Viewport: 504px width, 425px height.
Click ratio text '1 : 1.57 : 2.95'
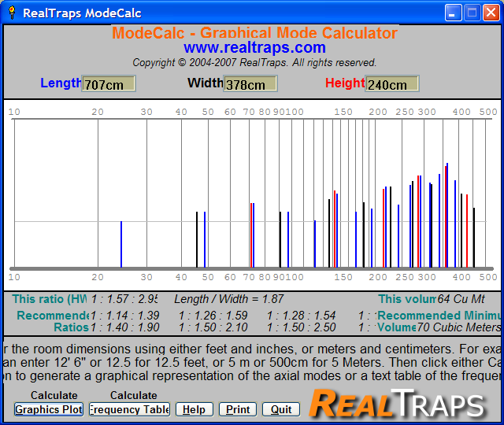[x=124, y=299]
